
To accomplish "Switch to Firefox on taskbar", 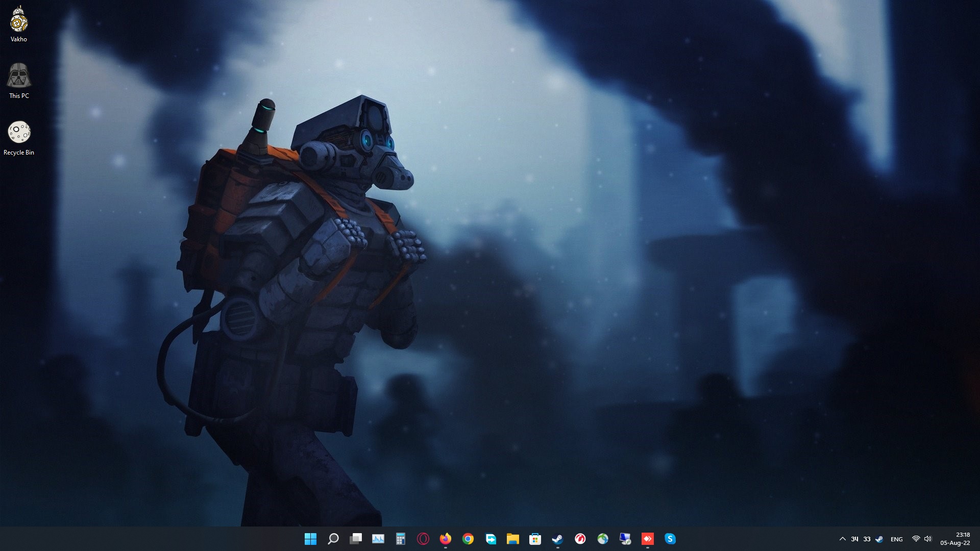I will click(x=446, y=539).
